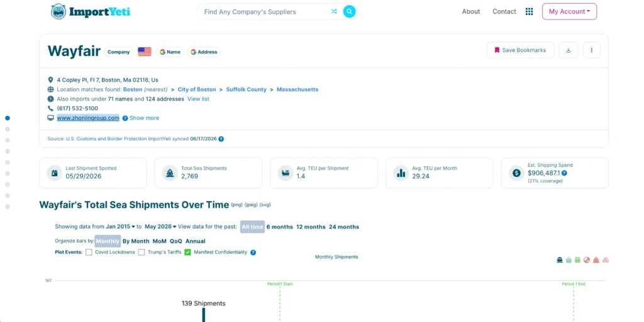The image size is (644, 322).
Task: Click the info icon beside Also imports under
Action: coord(50,99)
